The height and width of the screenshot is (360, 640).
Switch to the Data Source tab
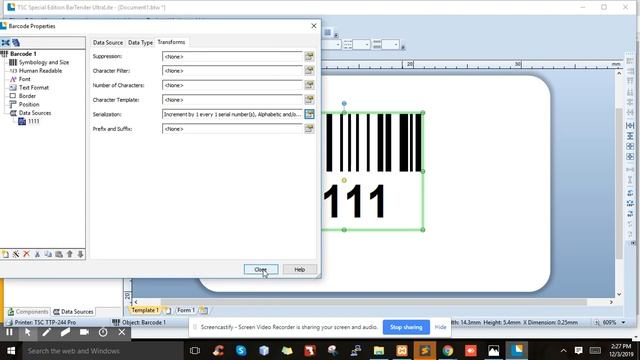point(108,42)
